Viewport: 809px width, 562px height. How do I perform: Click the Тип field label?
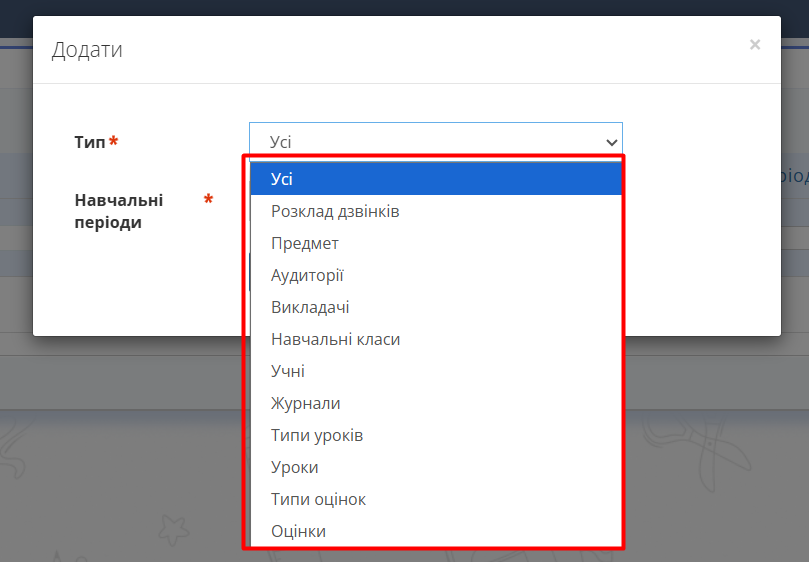coord(89,143)
